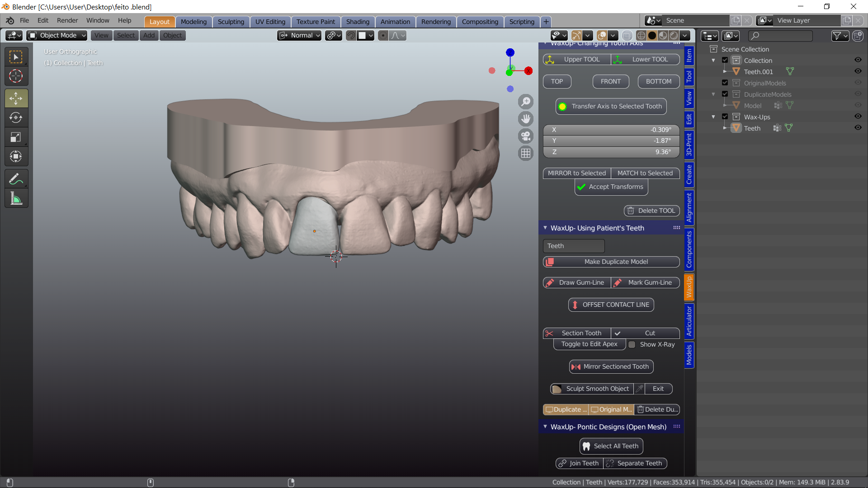Image resolution: width=868 pixels, height=488 pixels.
Task: Click the Transfer Axis to Selected Tooth button
Action: [610, 106]
